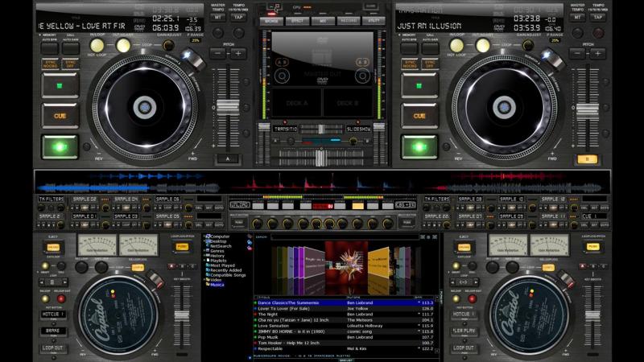Open the RECORD tab in center panel
Screen dimensions: 644x362
click(347, 22)
